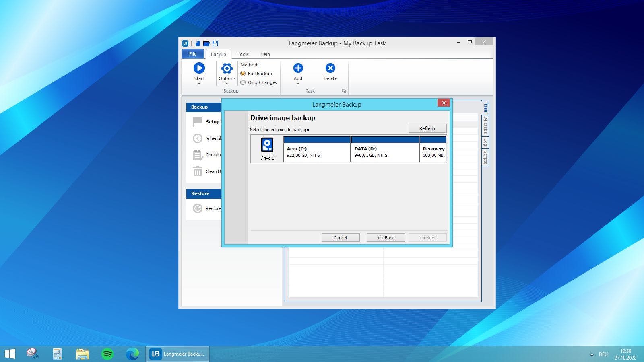Open the Options gear icon
The height and width of the screenshot is (362, 644).
(x=227, y=68)
